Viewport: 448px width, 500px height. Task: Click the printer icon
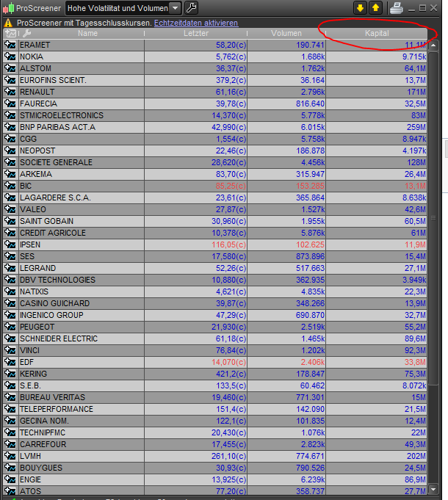[x=397, y=8]
